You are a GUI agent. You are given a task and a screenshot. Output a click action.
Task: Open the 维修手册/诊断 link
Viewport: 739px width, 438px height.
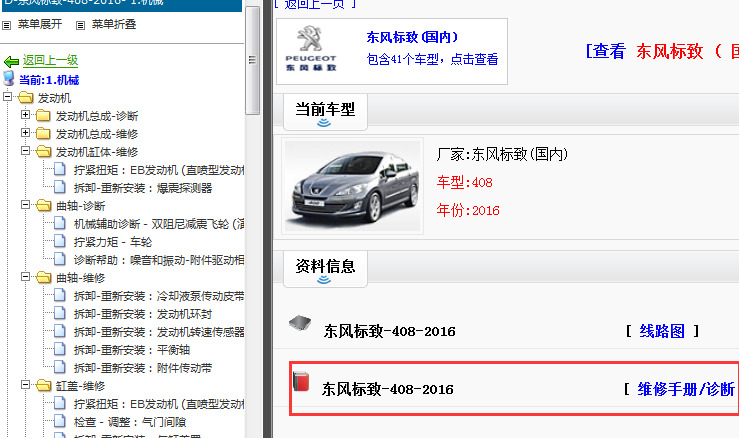[x=686, y=389]
